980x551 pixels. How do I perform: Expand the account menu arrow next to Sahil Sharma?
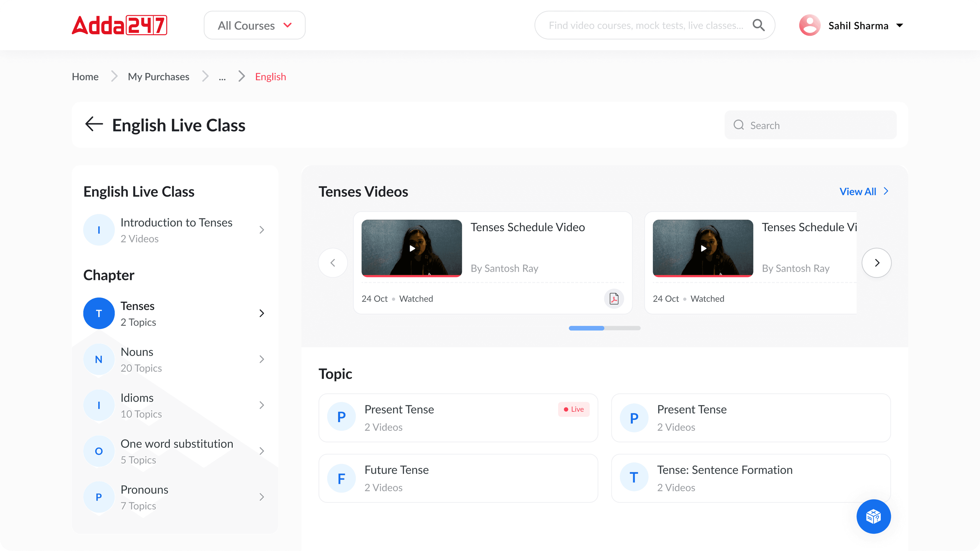(x=899, y=26)
